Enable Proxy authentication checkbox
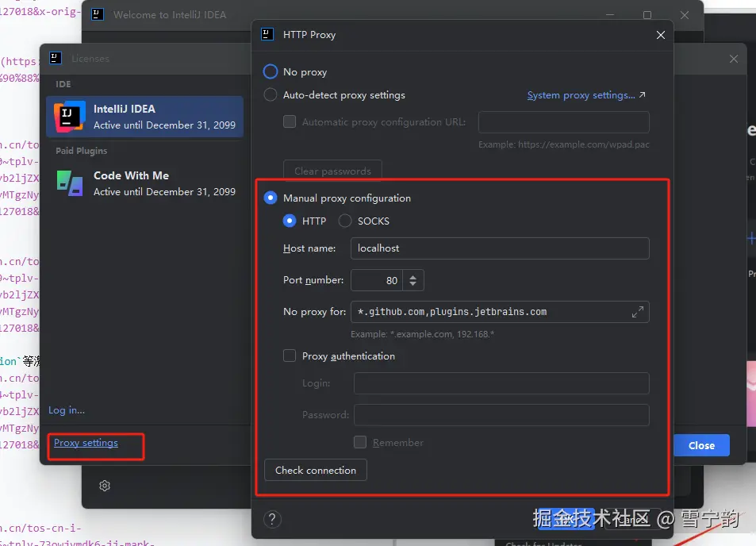 click(290, 356)
